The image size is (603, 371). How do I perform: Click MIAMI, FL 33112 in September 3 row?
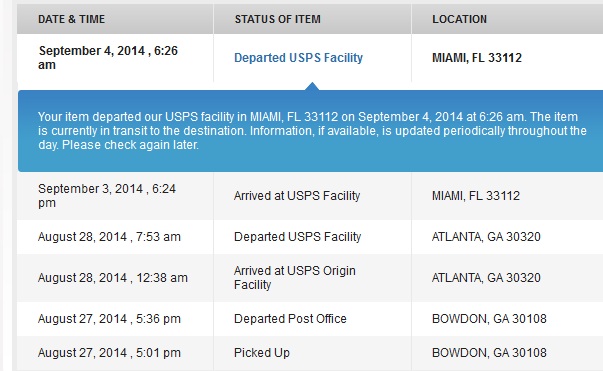476,196
